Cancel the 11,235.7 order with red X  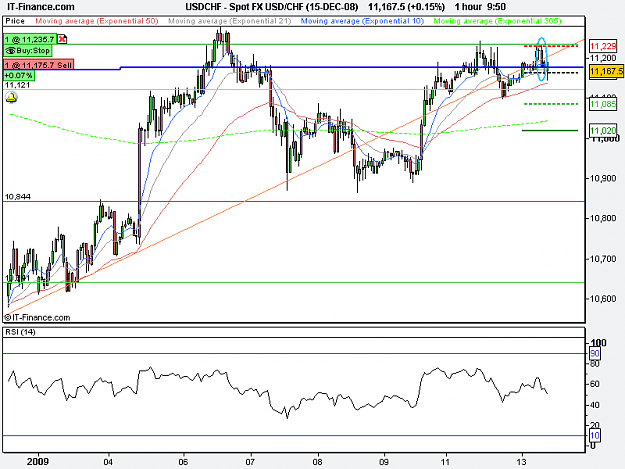coord(62,39)
